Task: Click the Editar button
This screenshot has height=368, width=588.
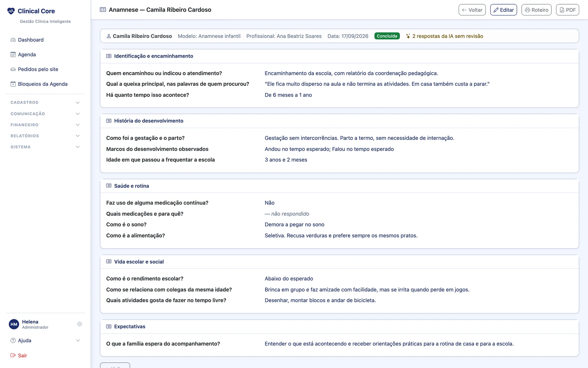Action: (503, 10)
